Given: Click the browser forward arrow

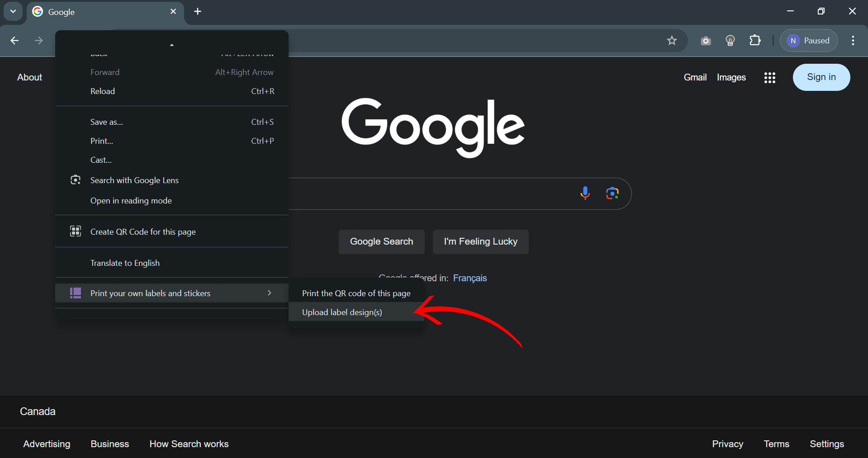Looking at the screenshot, I should 39,41.
